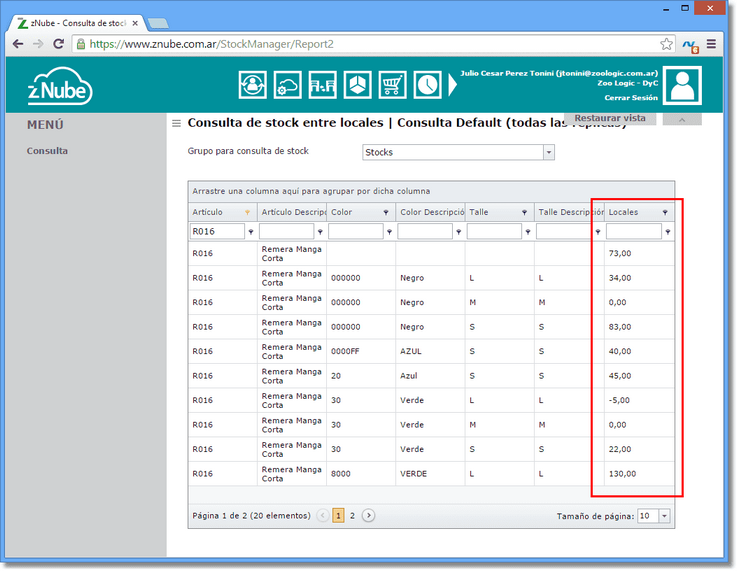Viewport: 737px width, 571px height.
Task: Click the zNube cloud logo
Action: click(x=60, y=86)
